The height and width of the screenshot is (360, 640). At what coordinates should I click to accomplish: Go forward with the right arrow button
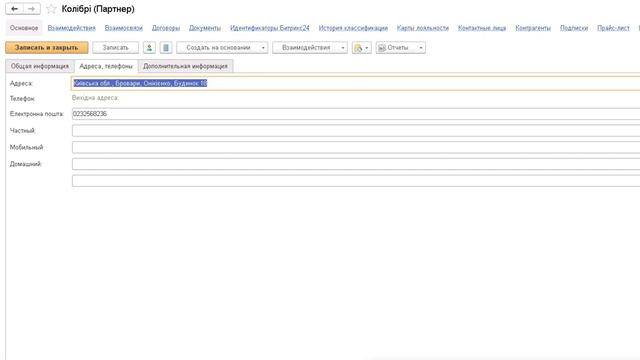tap(31, 9)
